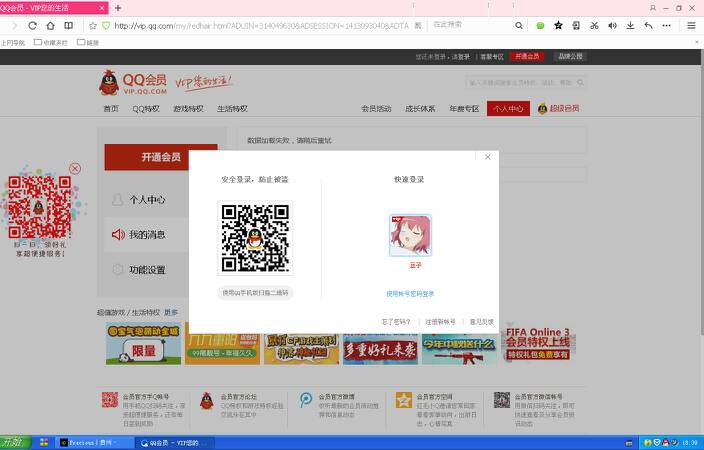Image resolution: width=704 pixels, height=450 pixels.
Task: Click the 超级会员 penguin icon link
Action: [x=542, y=108]
